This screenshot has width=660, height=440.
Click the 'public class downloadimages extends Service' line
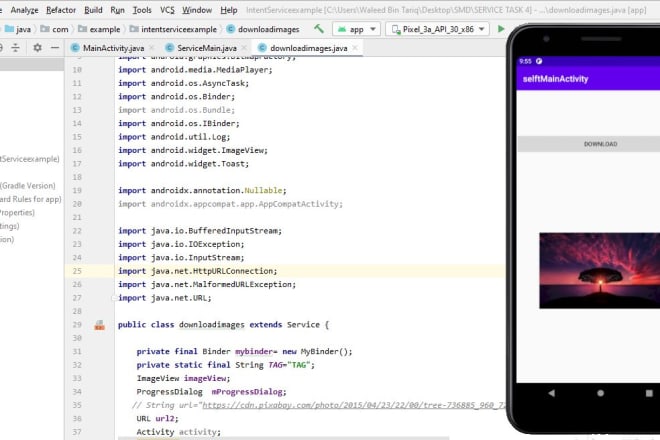(224, 325)
